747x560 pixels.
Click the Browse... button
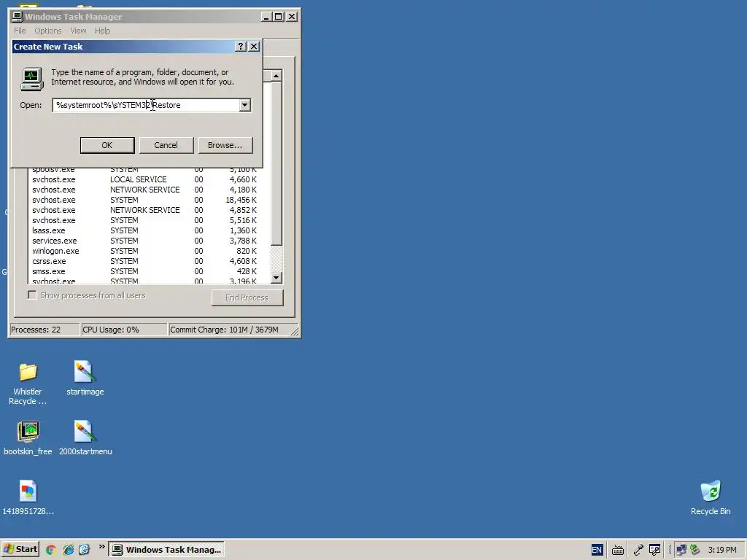225,145
